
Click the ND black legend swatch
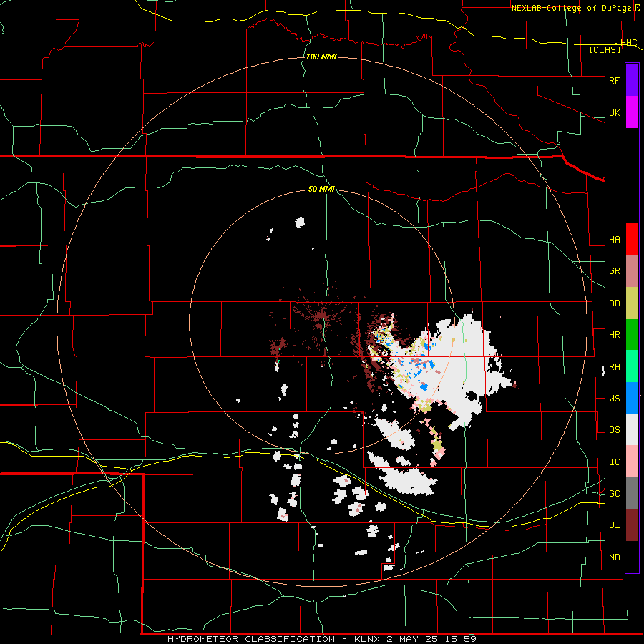click(632, 557)
